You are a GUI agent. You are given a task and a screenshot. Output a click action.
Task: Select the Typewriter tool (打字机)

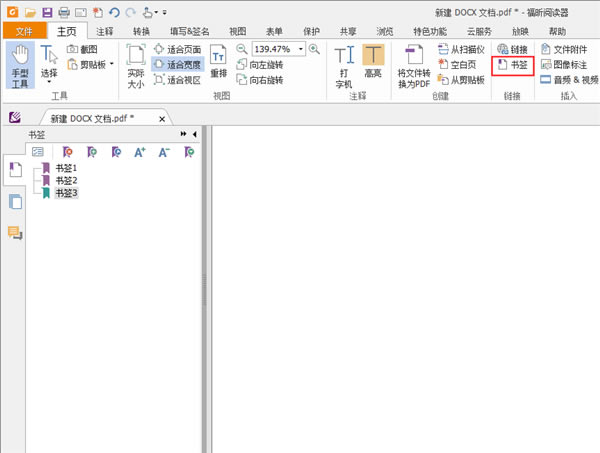tap(344, 67)
